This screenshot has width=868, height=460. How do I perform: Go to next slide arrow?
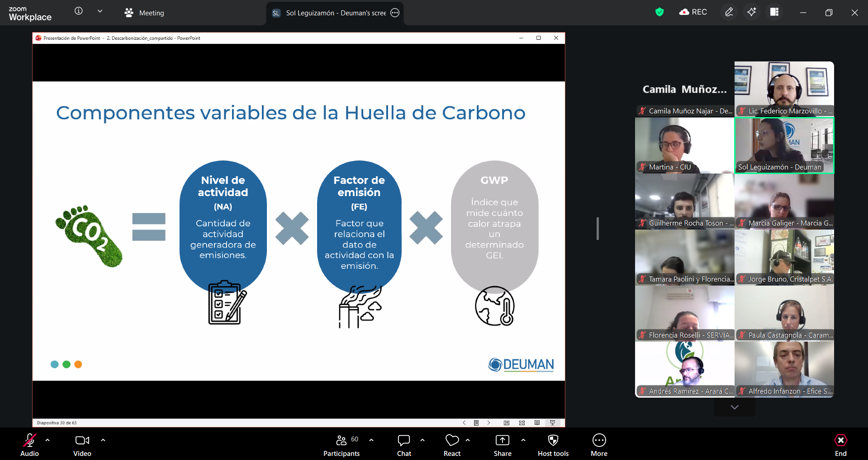[x=489, y=423]
